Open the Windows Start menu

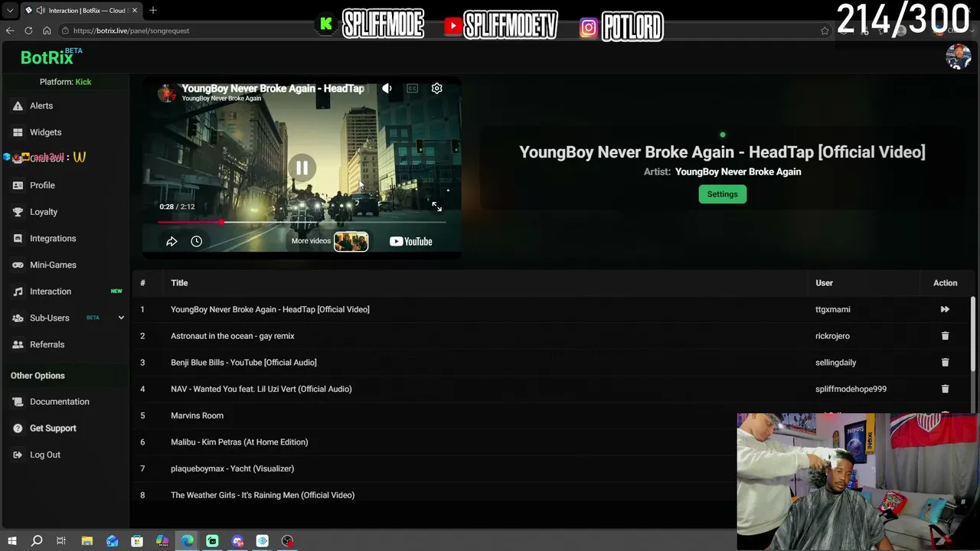(x=11, y=541)
